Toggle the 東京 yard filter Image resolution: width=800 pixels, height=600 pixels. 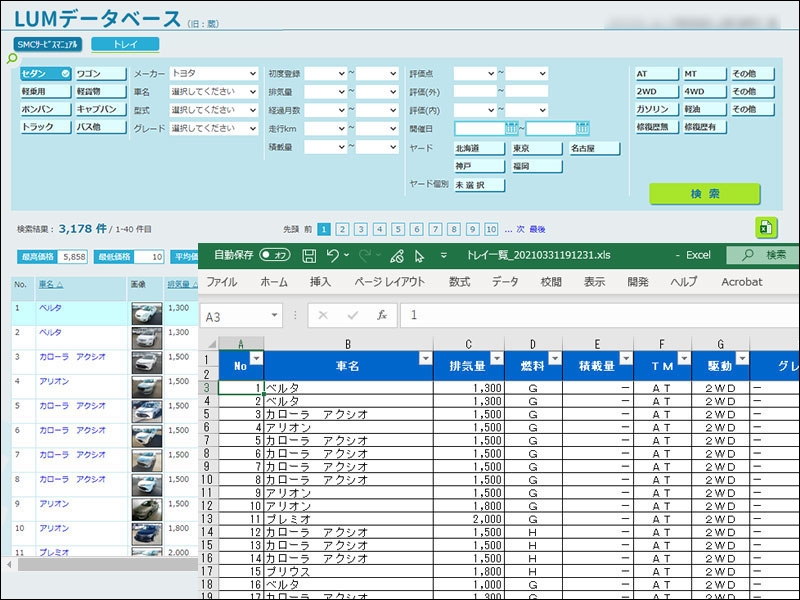coord(537,148)
